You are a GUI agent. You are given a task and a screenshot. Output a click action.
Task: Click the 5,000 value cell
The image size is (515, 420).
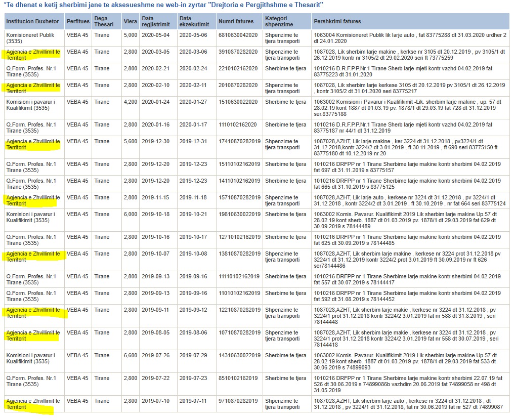coord(131,35)
